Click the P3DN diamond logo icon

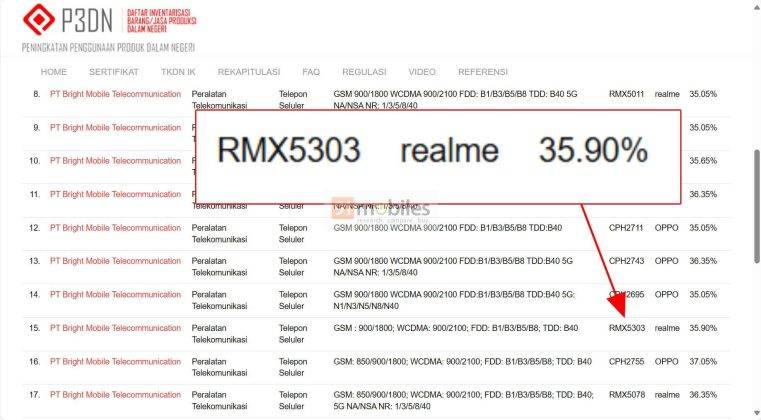(x=39, y=19)
